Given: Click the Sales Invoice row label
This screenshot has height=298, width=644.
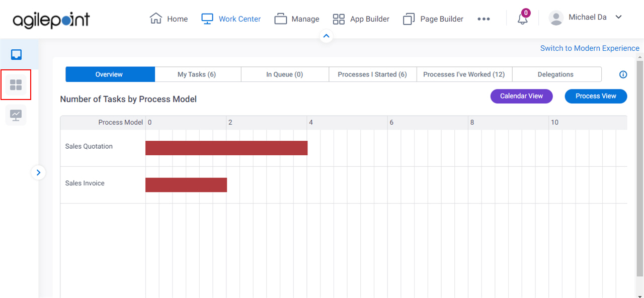Looking at the screenshot, I should (85, 183).
